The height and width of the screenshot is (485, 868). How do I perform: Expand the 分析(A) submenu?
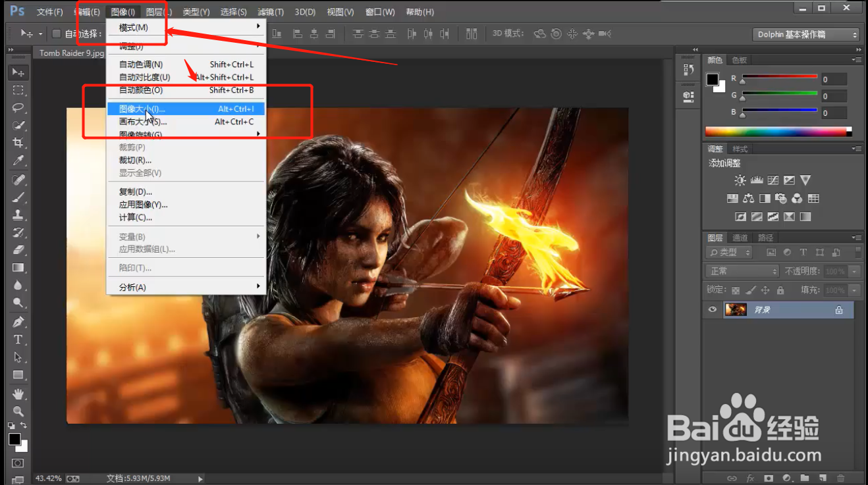[x=186, y=287]
